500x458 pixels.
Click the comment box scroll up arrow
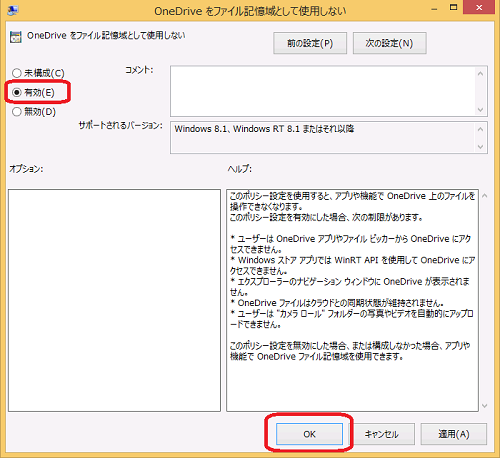coord(480,74)
